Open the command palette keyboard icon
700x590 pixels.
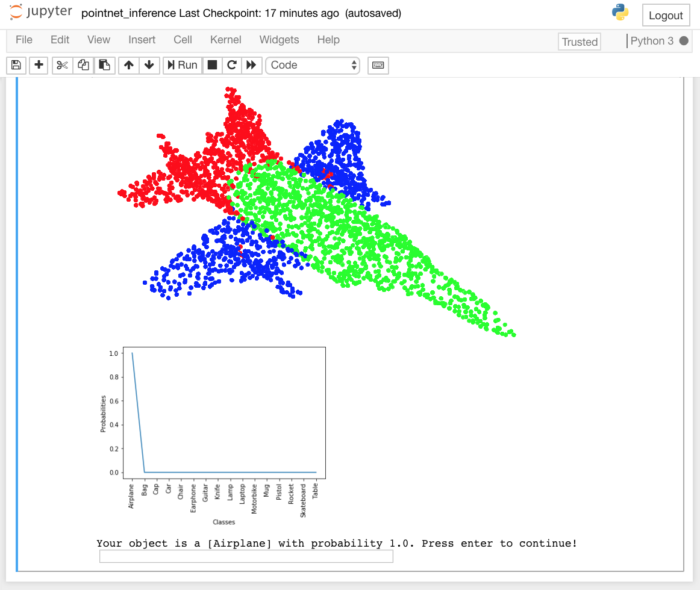pyautogui.click(x=378, y=65)
